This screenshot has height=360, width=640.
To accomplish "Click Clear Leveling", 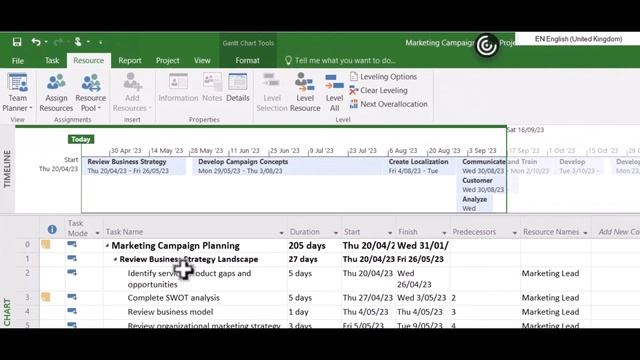I will 378,90.
